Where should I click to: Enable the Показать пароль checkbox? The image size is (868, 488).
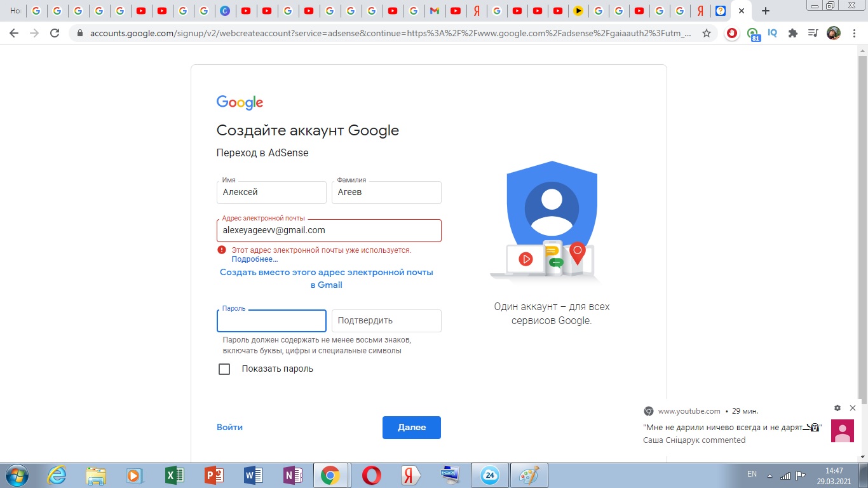tap(224, 369)
